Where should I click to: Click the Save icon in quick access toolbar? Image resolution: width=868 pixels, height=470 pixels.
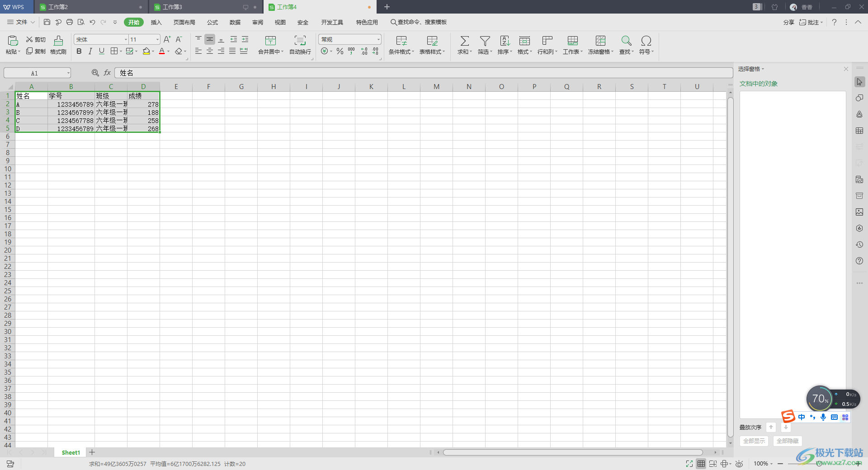pyautogui.click(x=47, y=22)
